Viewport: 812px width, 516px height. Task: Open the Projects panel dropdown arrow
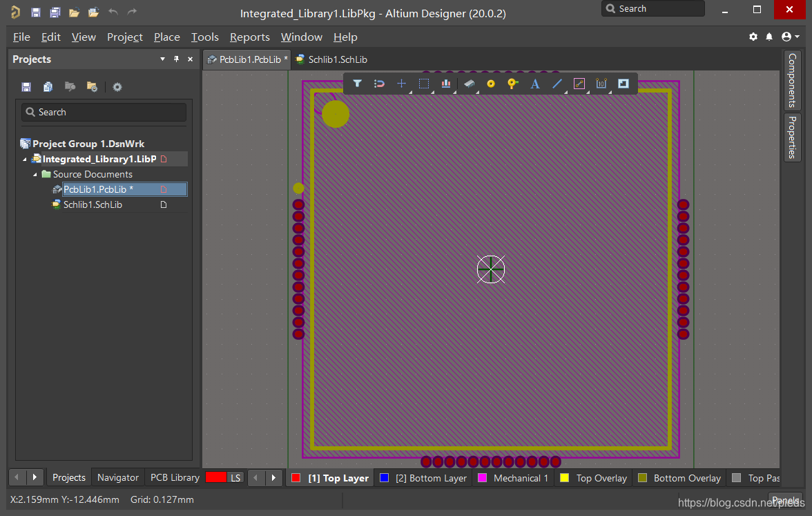click(162, 59)
